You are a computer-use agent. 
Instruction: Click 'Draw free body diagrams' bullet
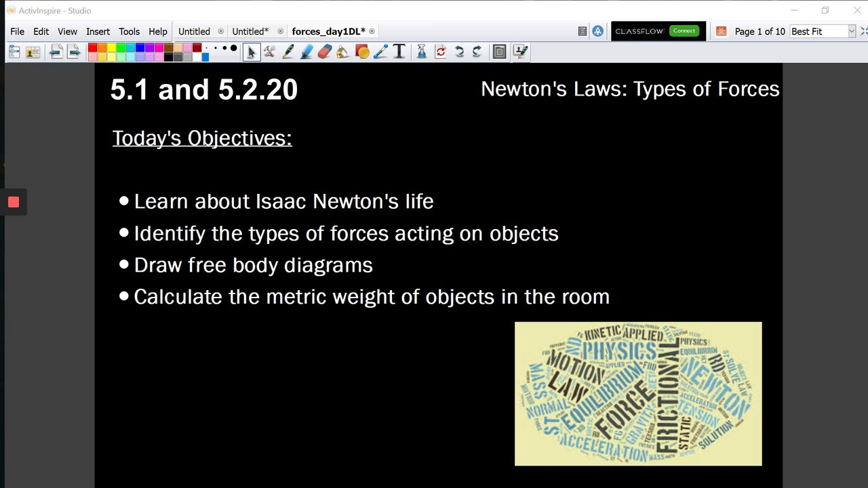click(x=253, y=265)
